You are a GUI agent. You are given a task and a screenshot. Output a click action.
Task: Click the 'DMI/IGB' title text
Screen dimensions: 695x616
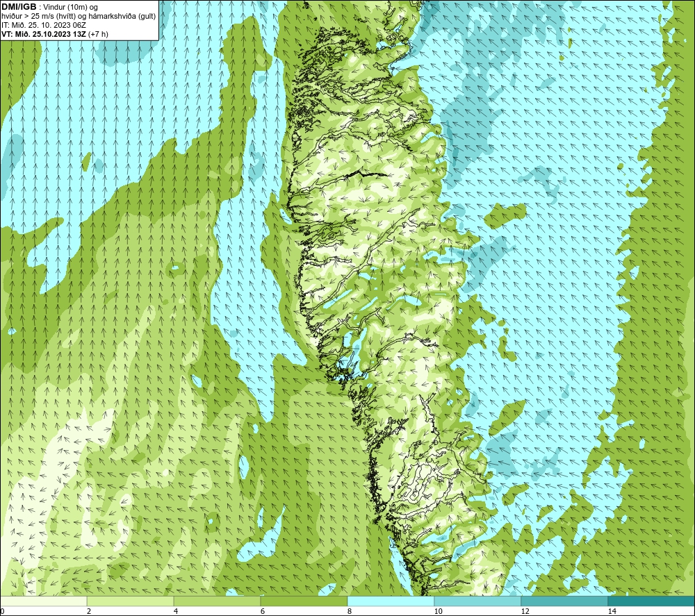(x=19, y=7)
